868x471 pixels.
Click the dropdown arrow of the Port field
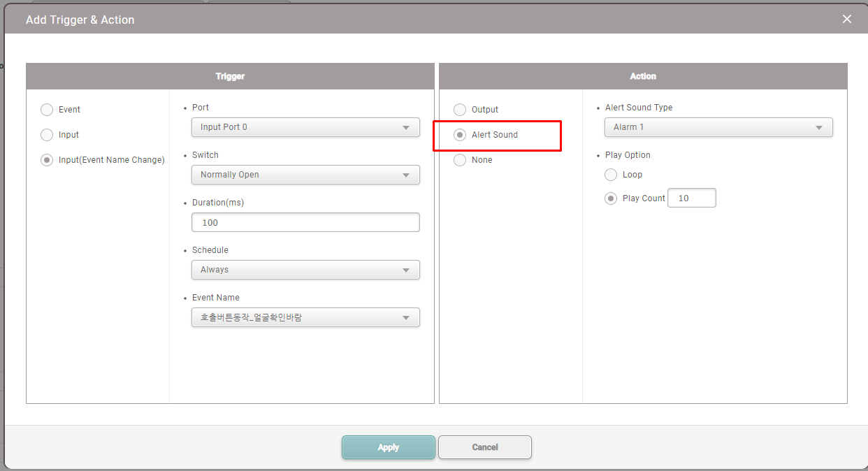click(406, 128)
